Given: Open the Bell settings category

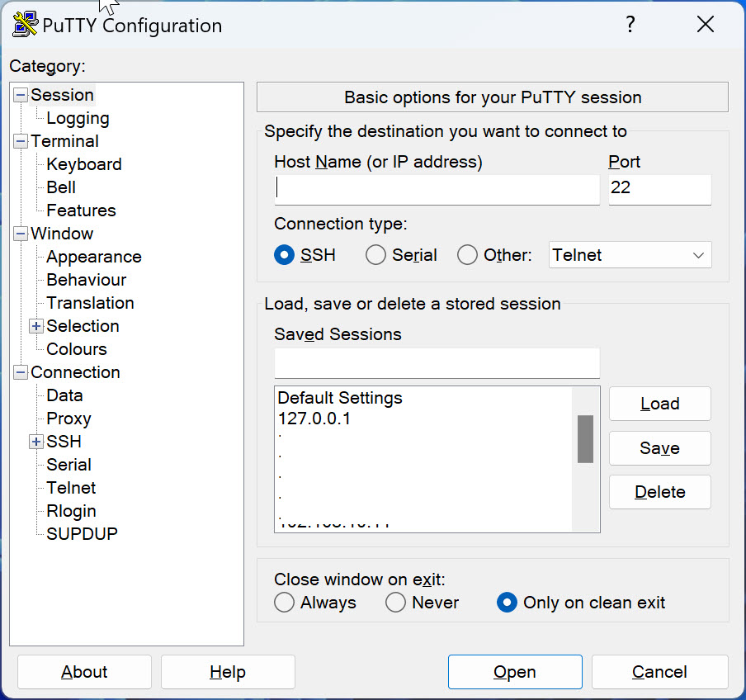Looking at the screenshot, I should tap(61, 187).
